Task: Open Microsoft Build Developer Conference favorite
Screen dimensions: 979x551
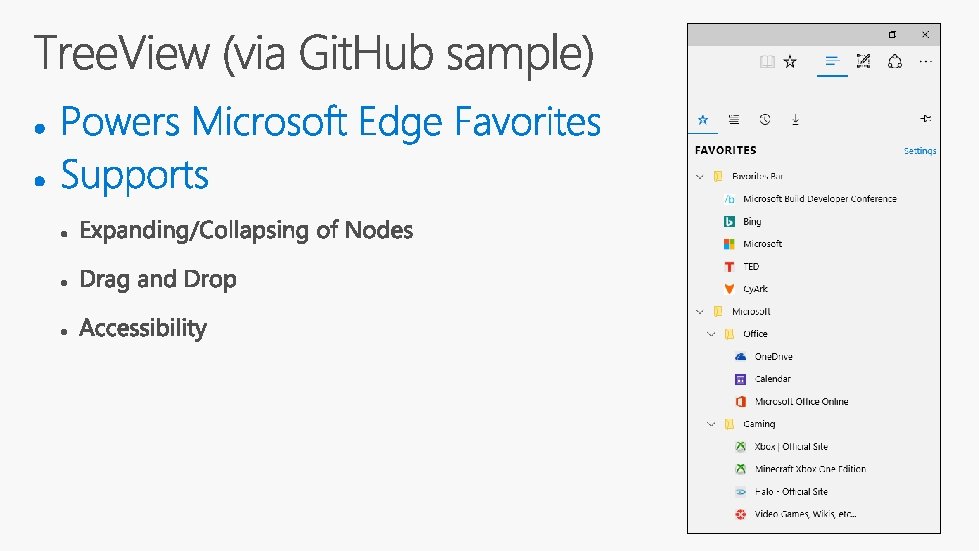Action: [819, 199]
